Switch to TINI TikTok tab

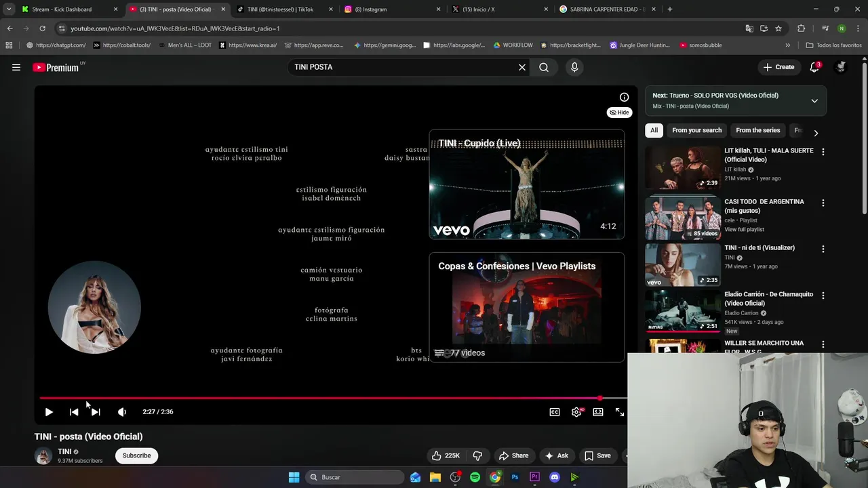[285, 9]
